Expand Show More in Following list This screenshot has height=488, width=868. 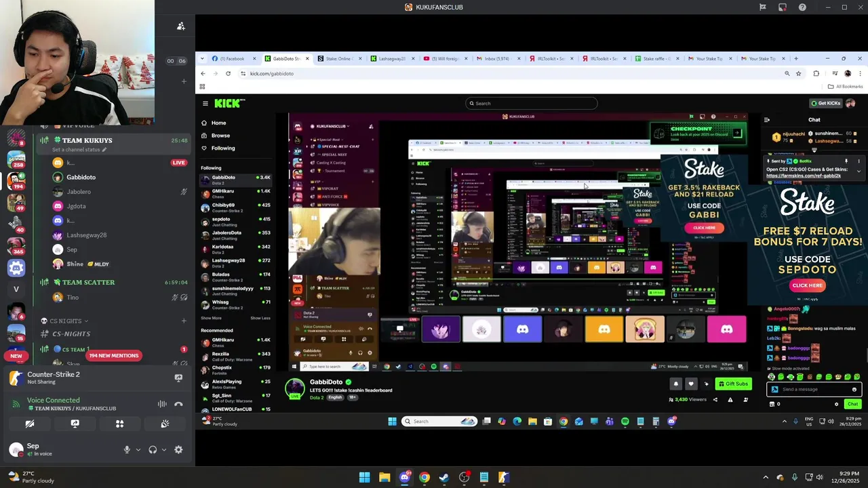(x=211, y=318)
